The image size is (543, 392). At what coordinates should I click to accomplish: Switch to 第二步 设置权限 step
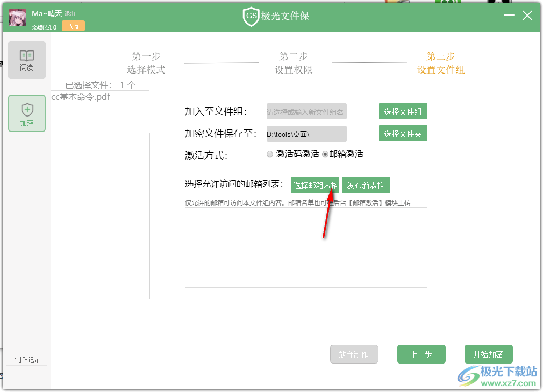coord(293,62)
